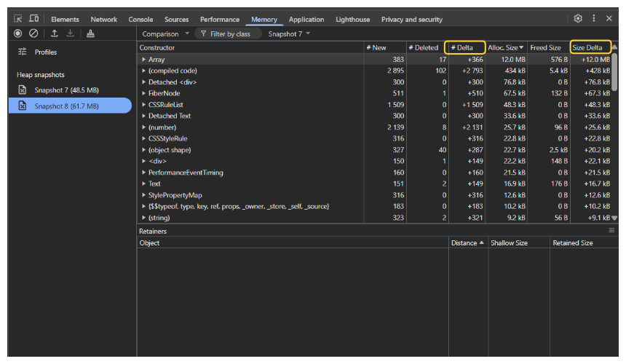The height and width of the screenshot is (364, 626).
Task: Switch to the Elements tab
Action: point(65,19)
